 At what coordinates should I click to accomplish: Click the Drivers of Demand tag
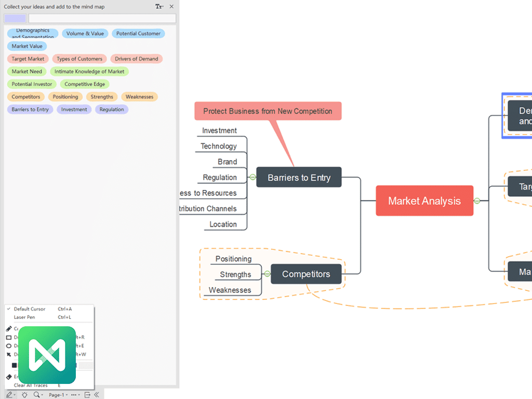tap(136, 59)
